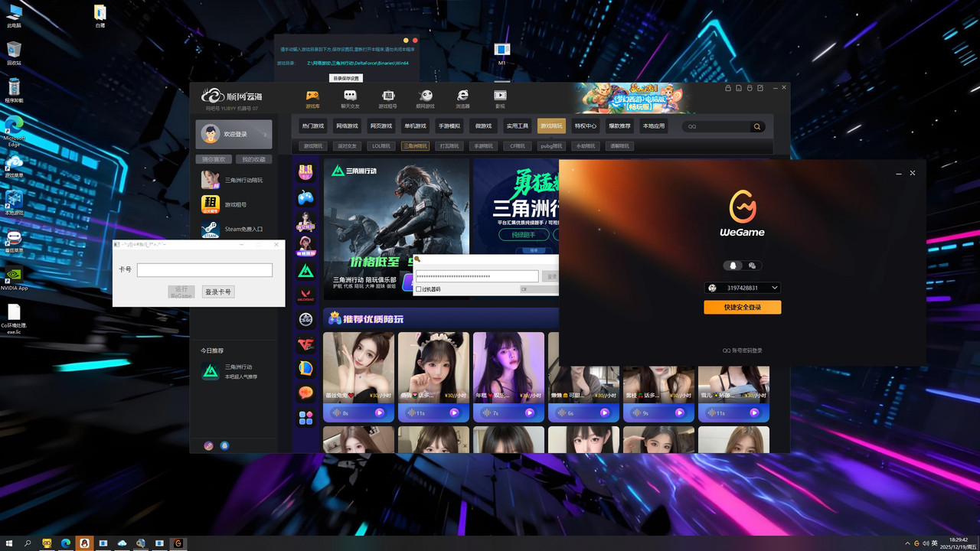Select the LOL陪玩 sub-tab
This screenshot has width=980, height=551.
click(381, 145)
